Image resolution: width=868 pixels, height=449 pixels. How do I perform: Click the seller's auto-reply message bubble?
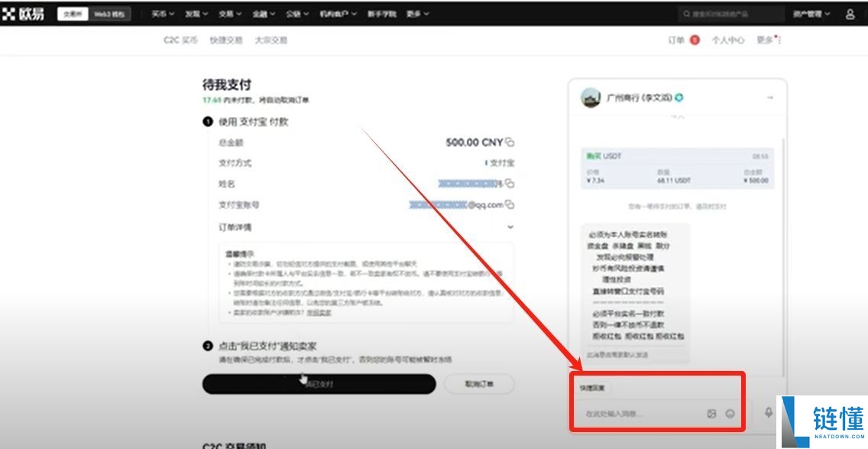(x=635, y=293)
